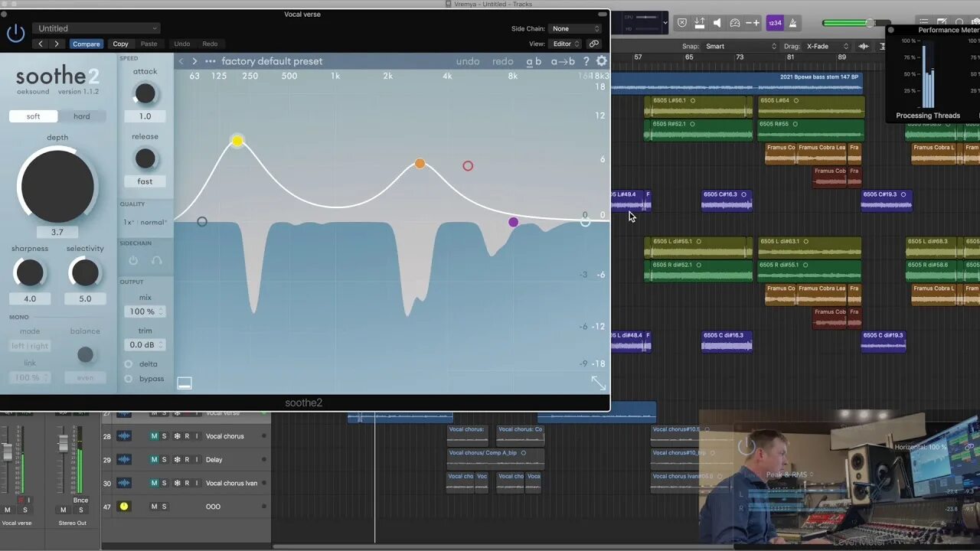Click the release fast value field
The height and width of the screenshot is (551, 980).
[145, 181]
